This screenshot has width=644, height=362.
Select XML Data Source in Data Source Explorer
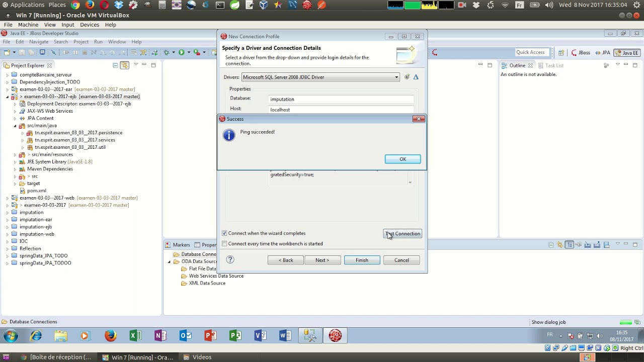point(207,283)
